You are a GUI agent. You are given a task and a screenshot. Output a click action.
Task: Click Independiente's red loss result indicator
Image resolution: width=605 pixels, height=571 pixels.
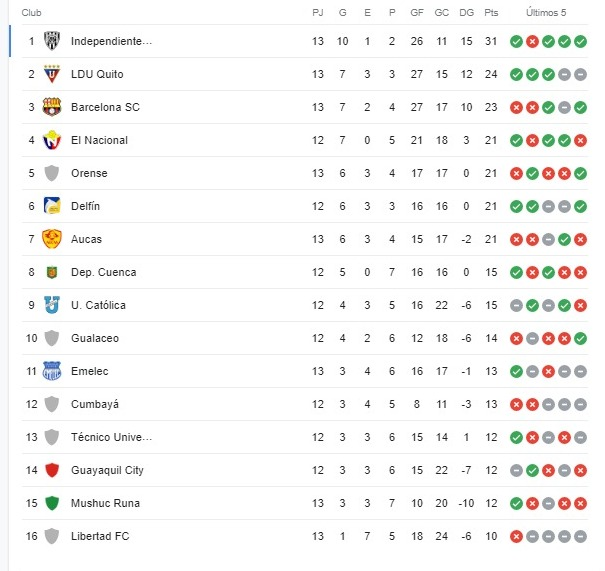[x=532, y=41]
